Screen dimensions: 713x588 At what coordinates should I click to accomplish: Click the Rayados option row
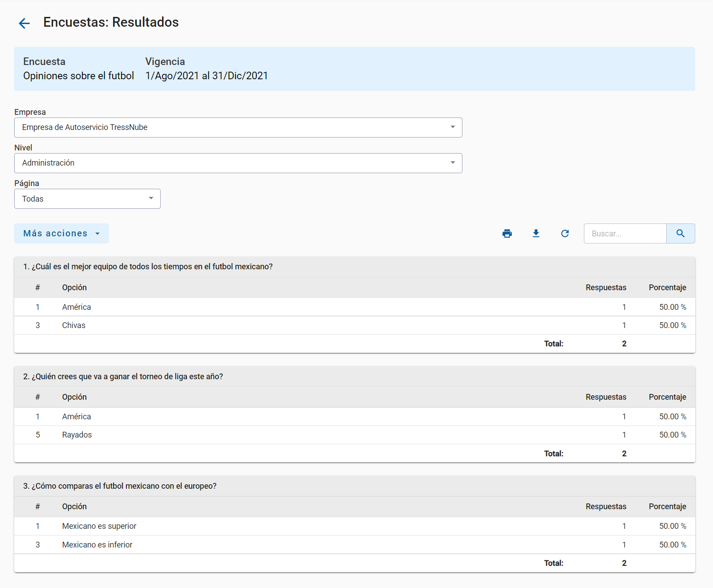coord(77,435)
